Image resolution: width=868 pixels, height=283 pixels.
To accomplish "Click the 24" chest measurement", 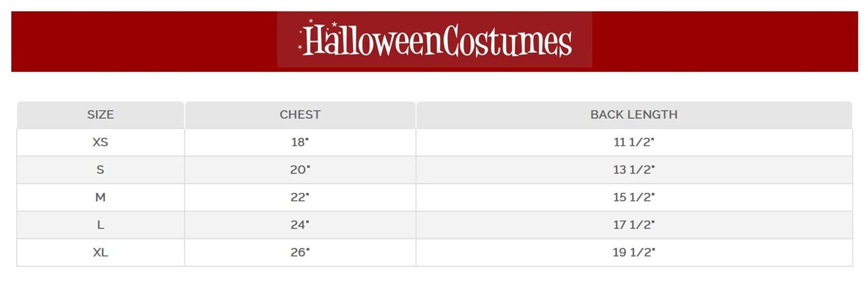I will tap(300, 225).
